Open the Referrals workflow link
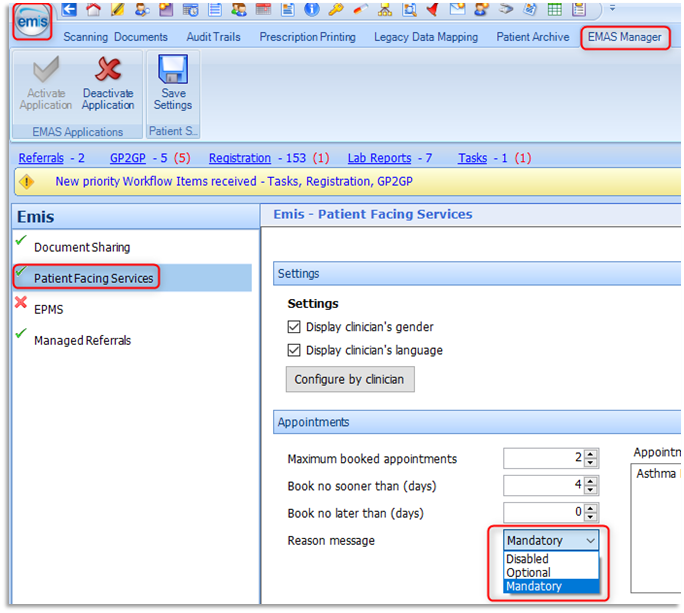 click(x=41, y=158)
